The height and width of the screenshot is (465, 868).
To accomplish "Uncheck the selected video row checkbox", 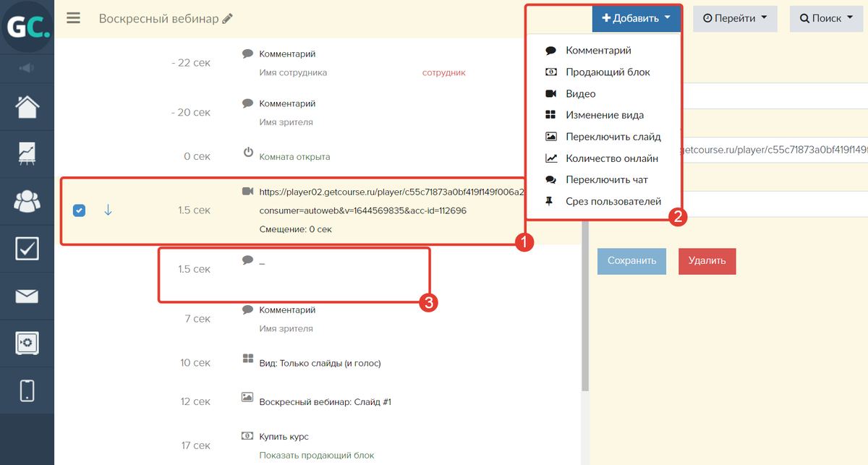I will [x=80, y=210].
